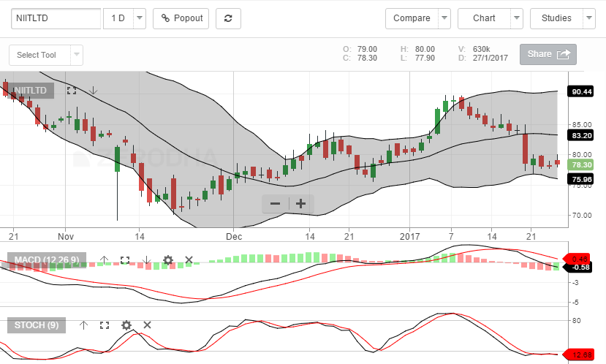Move the MACD panel down
This screenshot has height=364, width=606.
click(x=146, y=259)
